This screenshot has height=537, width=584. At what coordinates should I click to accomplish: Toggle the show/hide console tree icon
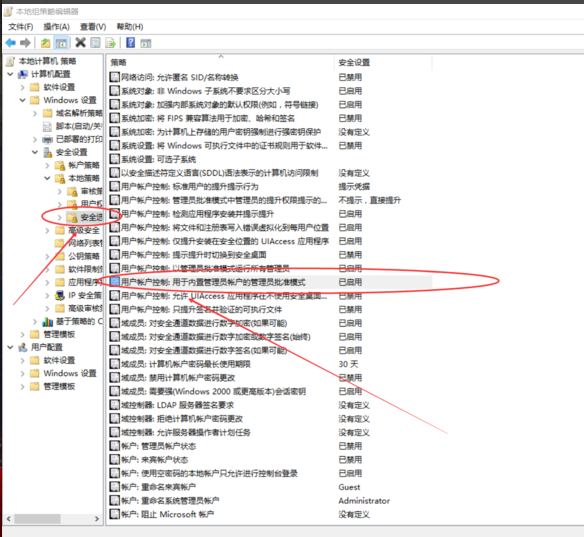[x=61, y=43]
